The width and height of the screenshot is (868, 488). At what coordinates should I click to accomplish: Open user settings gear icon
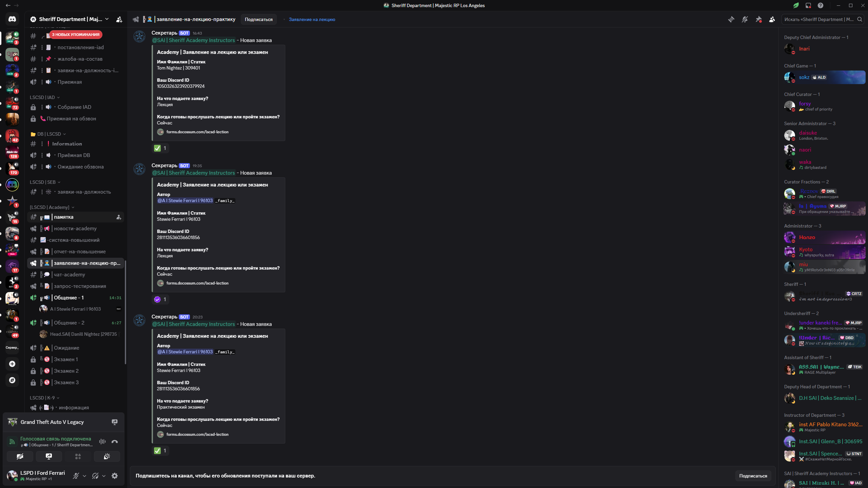pos(115,476)
